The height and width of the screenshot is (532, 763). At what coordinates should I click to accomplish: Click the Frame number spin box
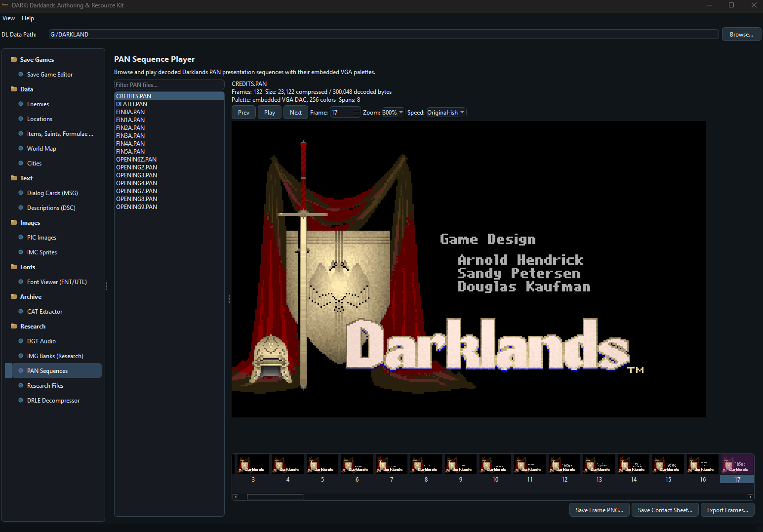(x=345, y=112)
